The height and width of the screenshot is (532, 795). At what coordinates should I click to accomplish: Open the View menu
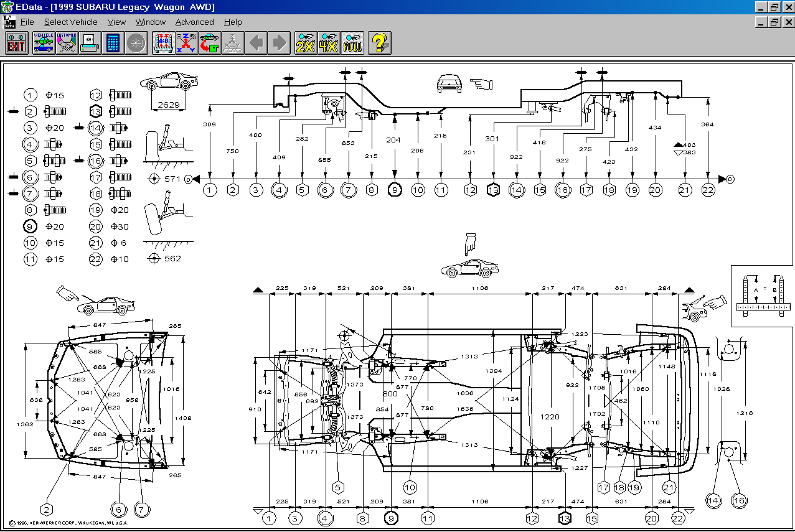tap(116, 22)
